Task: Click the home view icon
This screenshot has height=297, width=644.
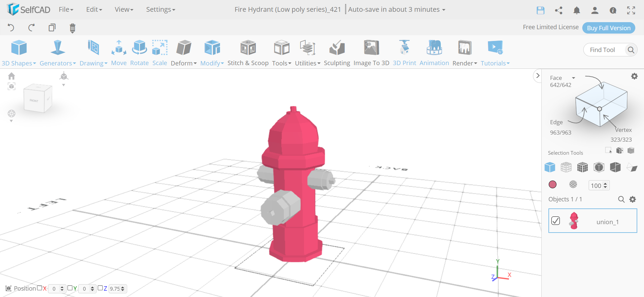Action: pos(11,76)
